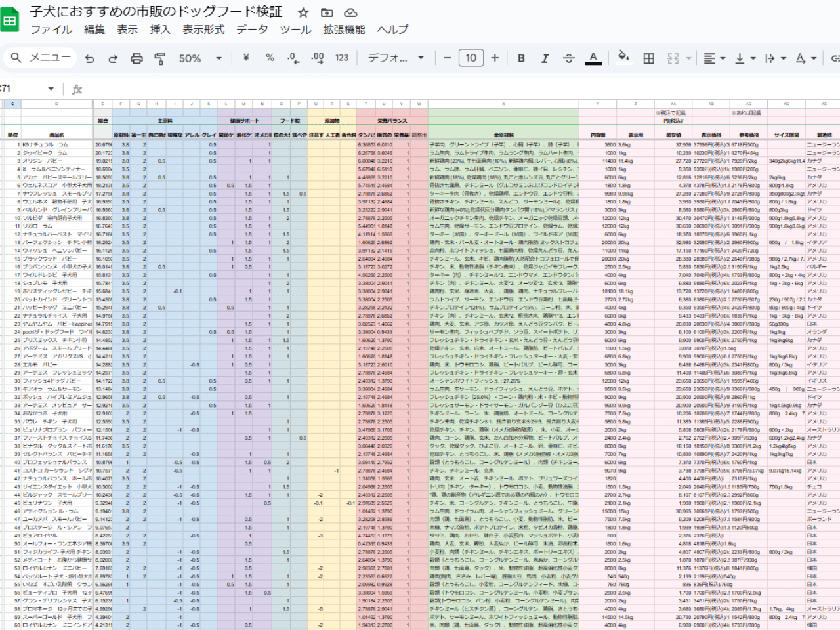The height and width of the screenshot is (630, 840).
Task: Click the メニュー search field
Action: click(x=41, y=58)
